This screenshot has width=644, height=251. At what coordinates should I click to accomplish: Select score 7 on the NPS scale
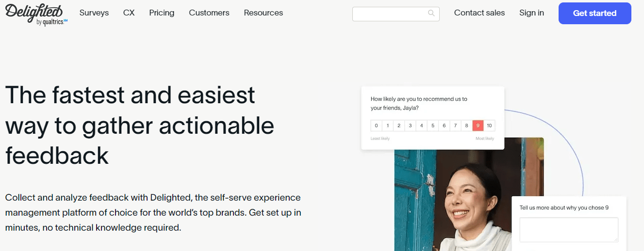tap(455, 125)
